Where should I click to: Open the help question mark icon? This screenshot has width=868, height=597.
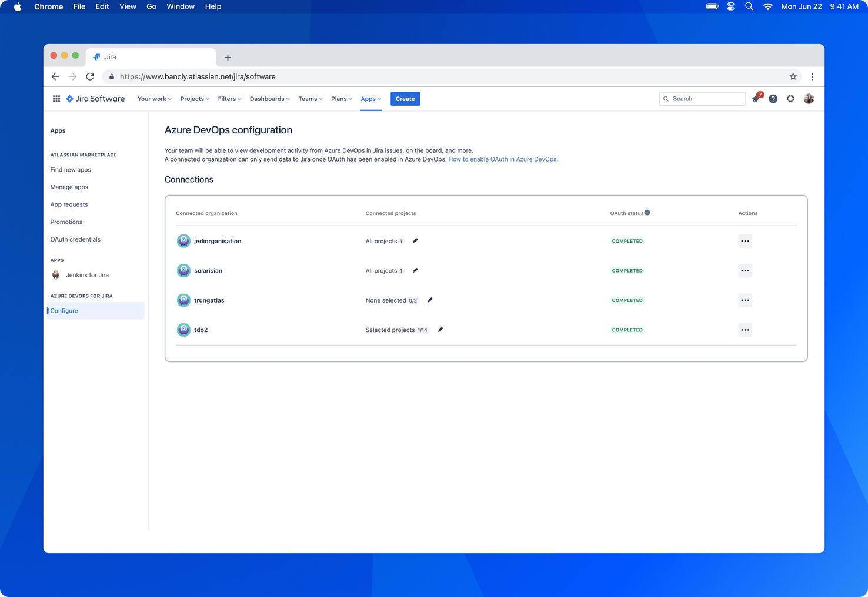coord(773,99)
